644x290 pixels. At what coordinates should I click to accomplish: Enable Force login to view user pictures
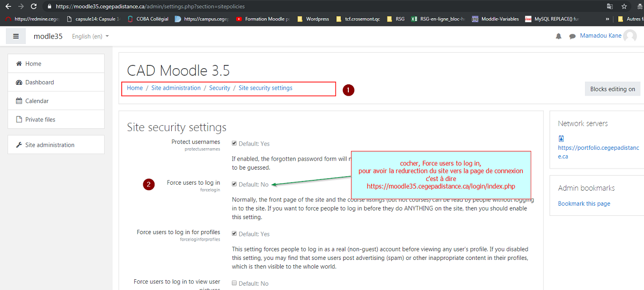coord(234,283)
